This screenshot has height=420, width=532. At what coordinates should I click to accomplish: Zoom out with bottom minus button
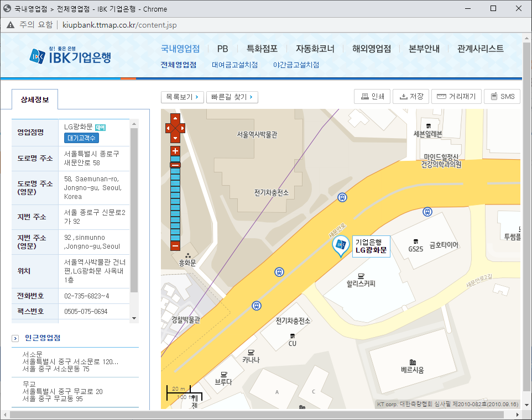[x=175, y=245]
